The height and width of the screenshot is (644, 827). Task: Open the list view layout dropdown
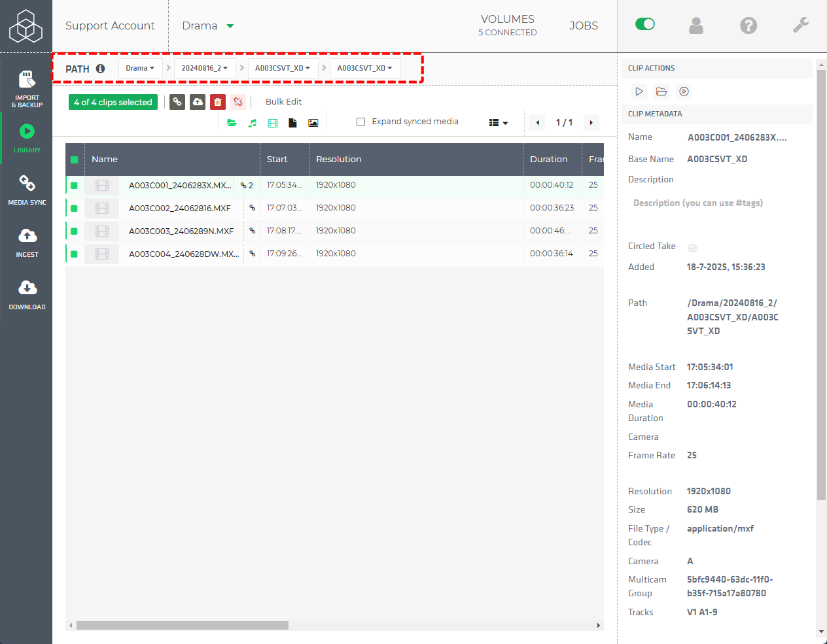tap(498, 122)
